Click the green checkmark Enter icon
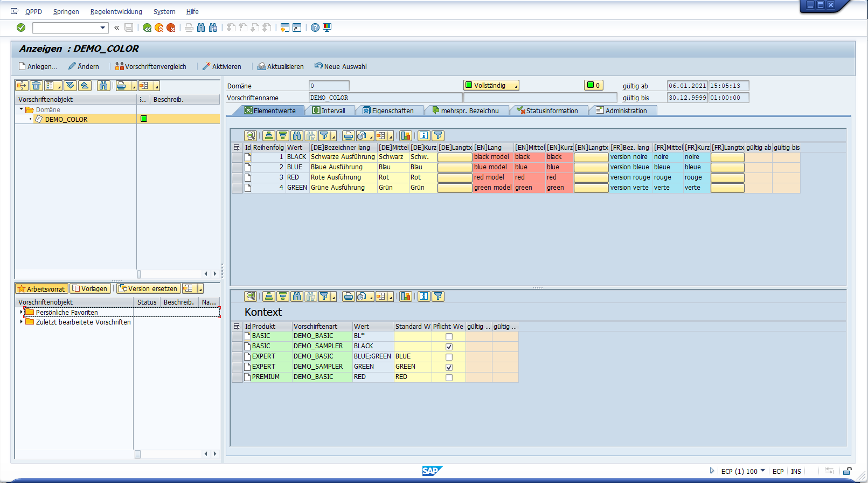Viewport: 868px width, 483px height. pyautogui.click(x=21, y=27)
